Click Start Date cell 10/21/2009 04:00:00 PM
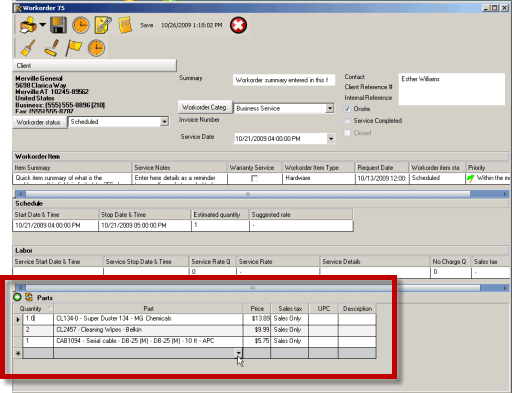This screenshot has width=512, height=393. tap(56, 226)
